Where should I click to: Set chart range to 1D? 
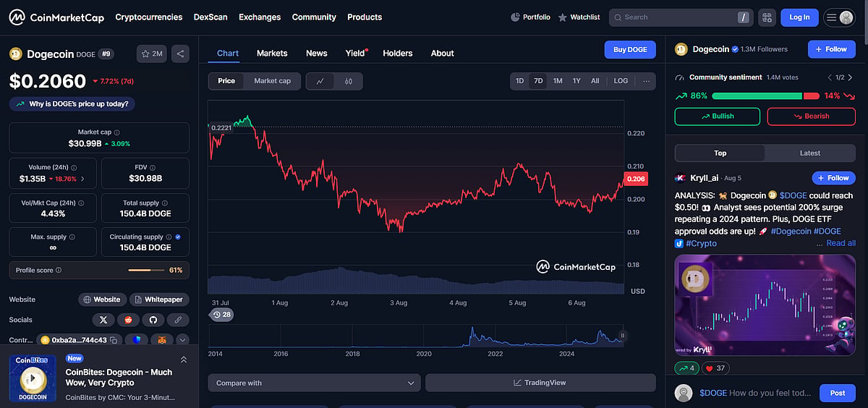point(519,81)
